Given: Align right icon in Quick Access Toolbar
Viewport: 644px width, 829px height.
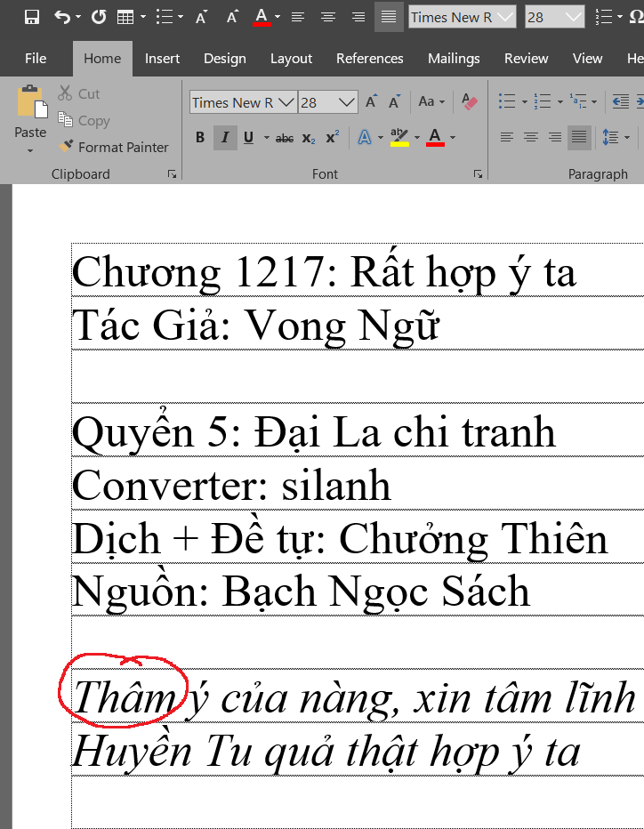Looking at the screenshot, I should tap(358, 17).
